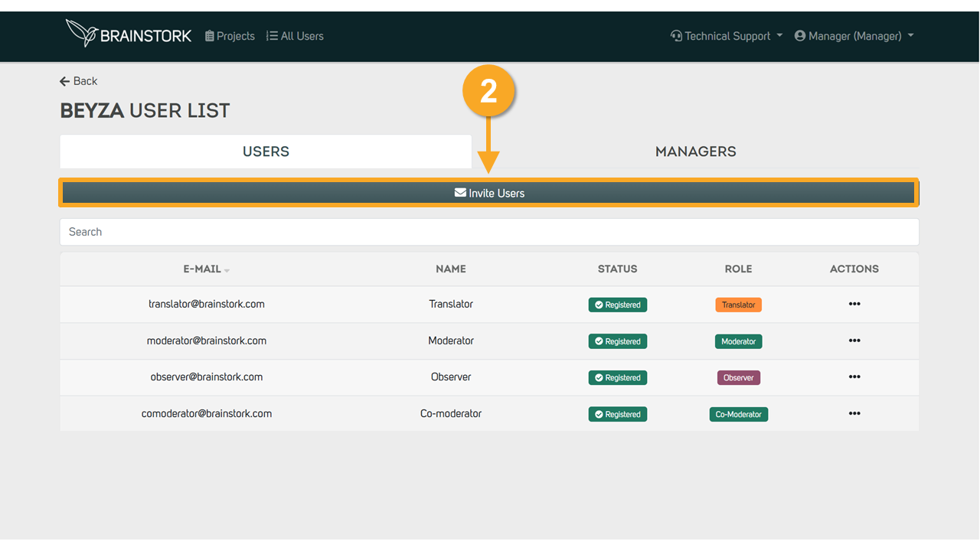Click the Search input field

(489, 232)
